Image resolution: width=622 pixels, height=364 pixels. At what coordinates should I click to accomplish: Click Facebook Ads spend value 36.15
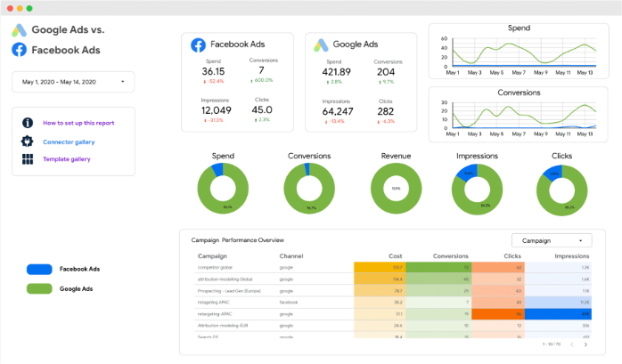(x=213, y=72)
